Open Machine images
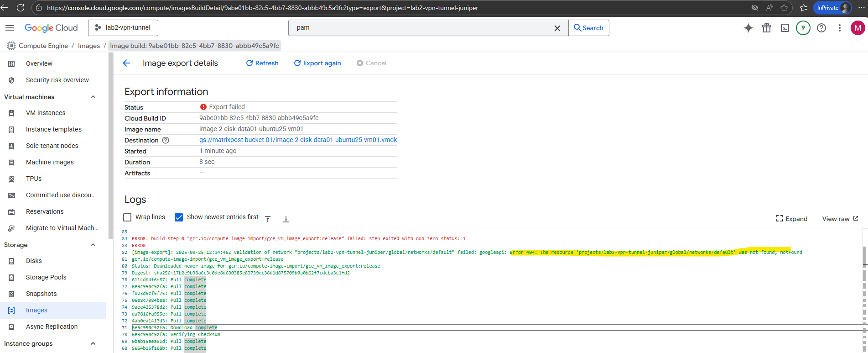Viewport: 868px width, 353px height. coord(50,162)
